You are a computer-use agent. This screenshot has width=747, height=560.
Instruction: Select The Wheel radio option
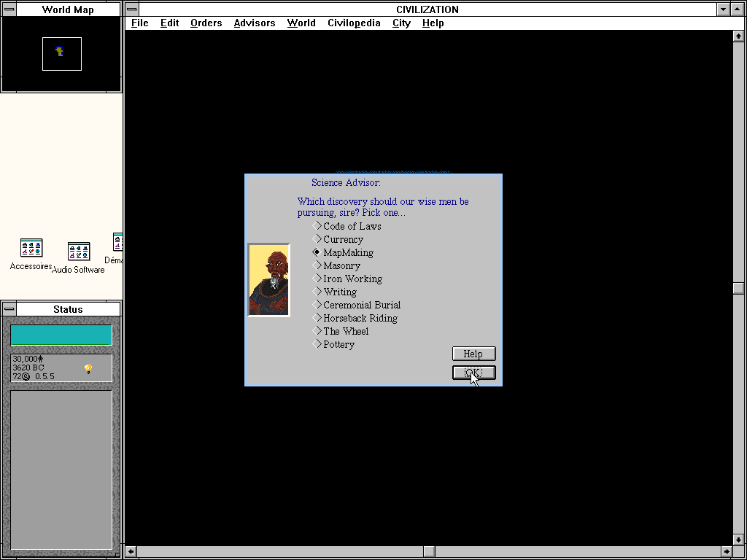click(x=341, y=331)
